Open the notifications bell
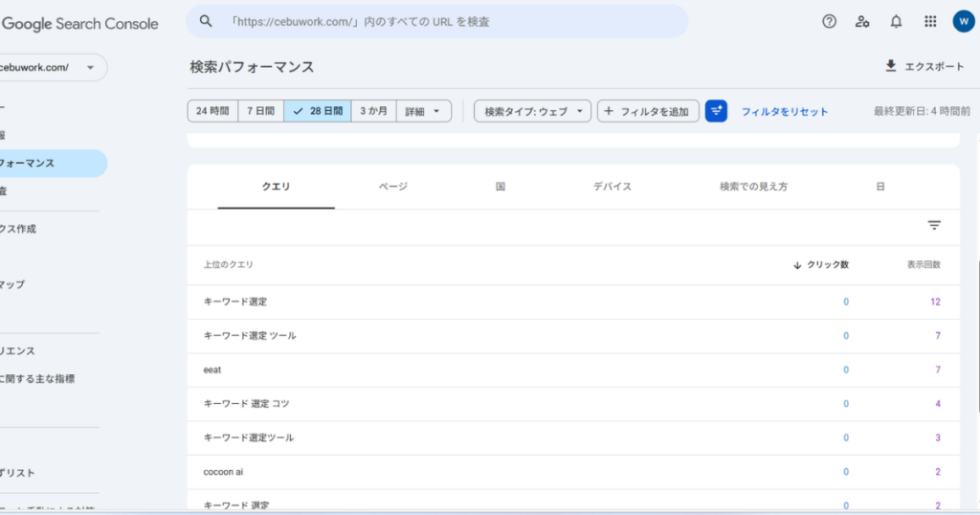The height and width of the screenshot is (515, 980). click(x=896, y=21)
